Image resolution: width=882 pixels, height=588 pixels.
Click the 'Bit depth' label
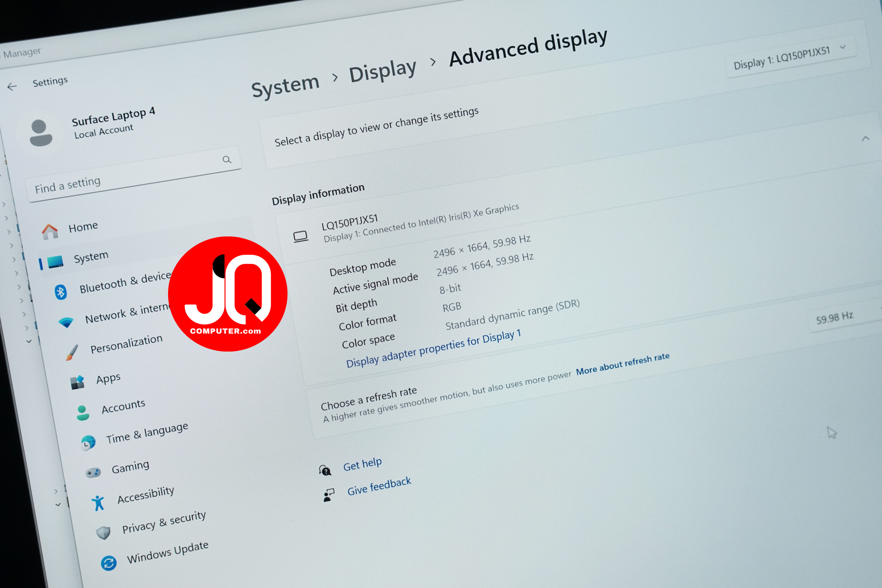pos(356,306)
